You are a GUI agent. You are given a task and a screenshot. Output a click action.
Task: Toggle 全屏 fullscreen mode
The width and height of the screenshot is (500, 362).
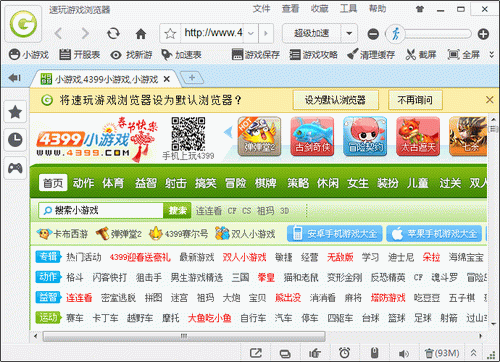click(464, 55)
